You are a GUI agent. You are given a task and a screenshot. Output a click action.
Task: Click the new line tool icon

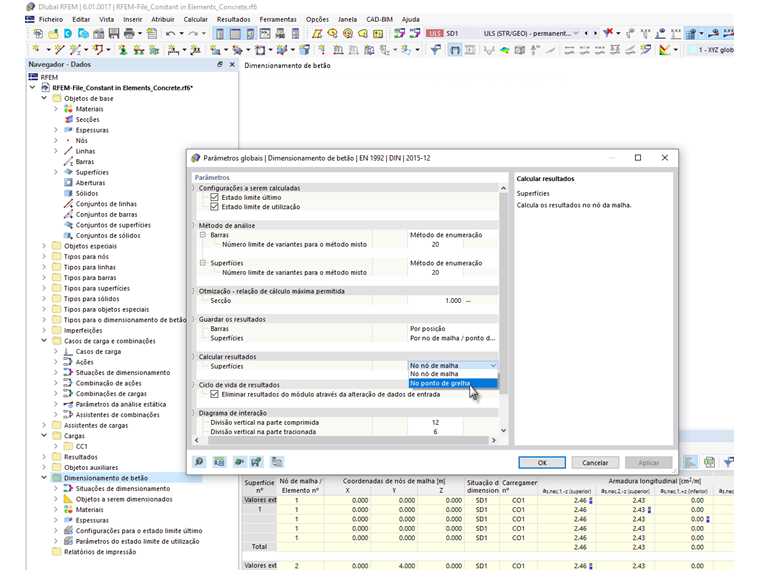(x=59, y=49)
